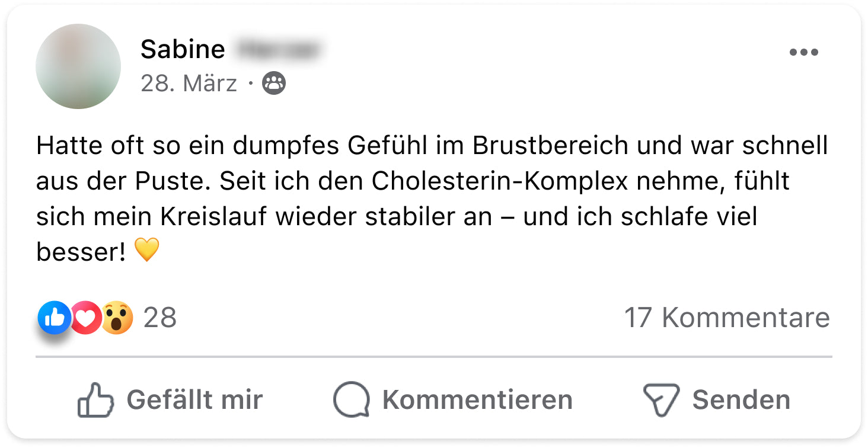The image size is (868, 448).
Task: Click the wow face reaction emoji
Action: point(117,318)
